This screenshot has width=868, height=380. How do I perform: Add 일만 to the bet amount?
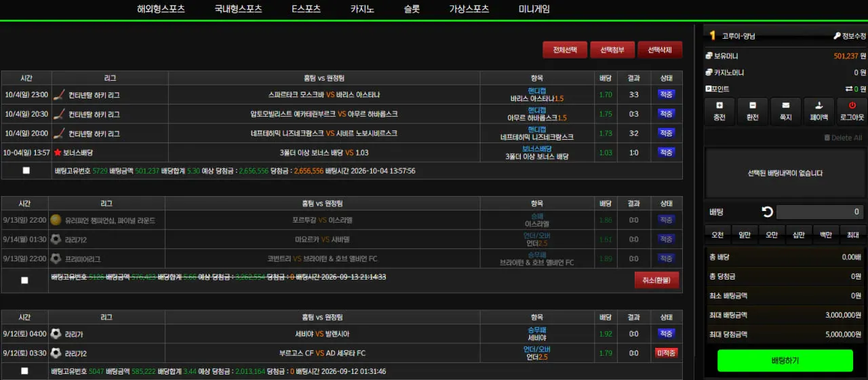pos(745,235)
